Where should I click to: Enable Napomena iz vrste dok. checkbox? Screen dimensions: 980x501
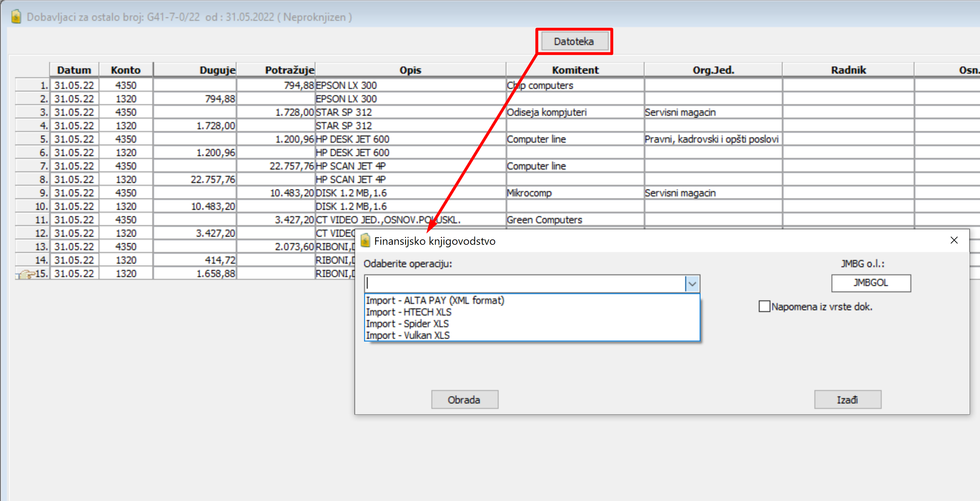point(764,306)
